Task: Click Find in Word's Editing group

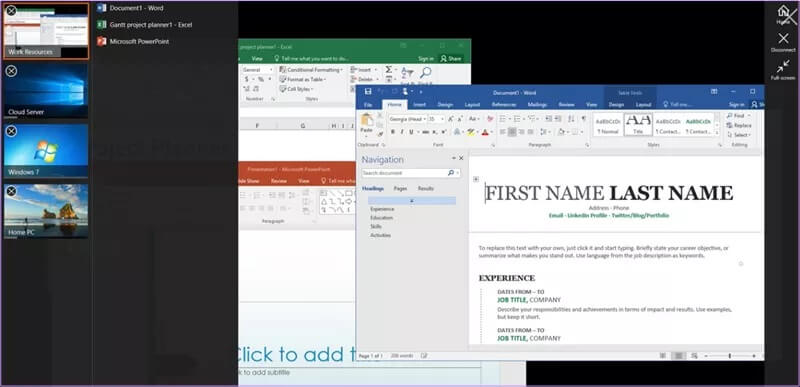Action: point(735,116)
